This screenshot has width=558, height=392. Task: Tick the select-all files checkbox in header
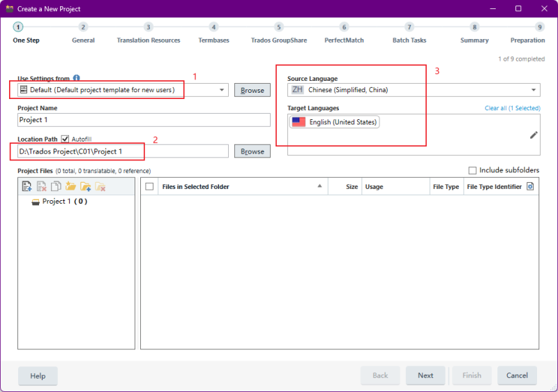(x=149, y=186)
